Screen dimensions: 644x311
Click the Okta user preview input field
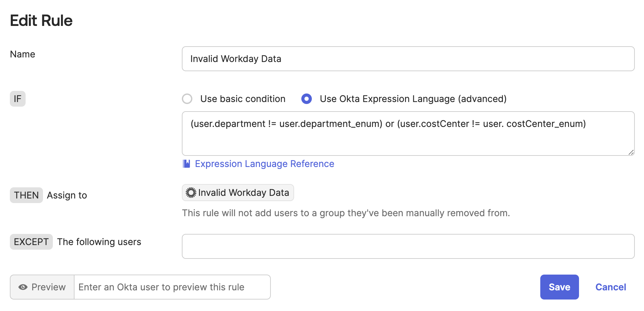tap(172, 287)
